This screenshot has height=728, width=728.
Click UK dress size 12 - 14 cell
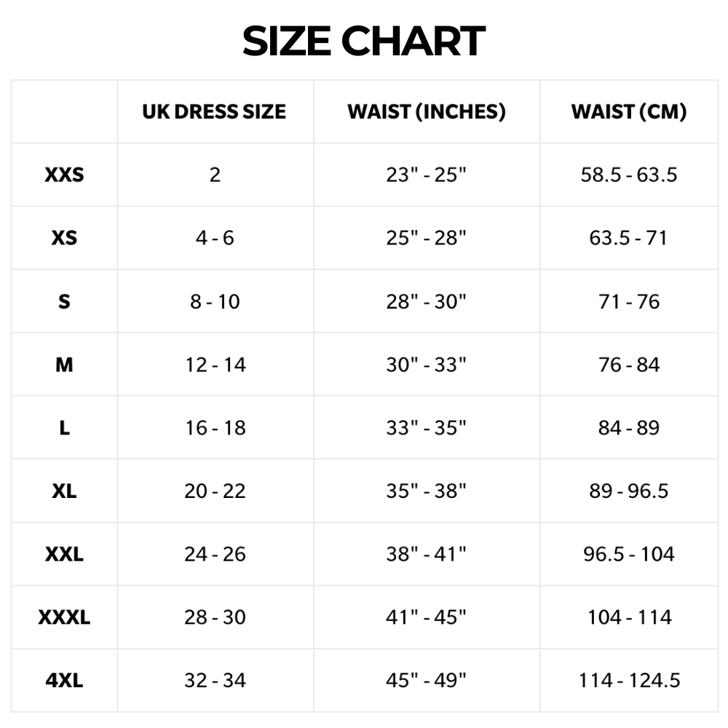point(215,365)
